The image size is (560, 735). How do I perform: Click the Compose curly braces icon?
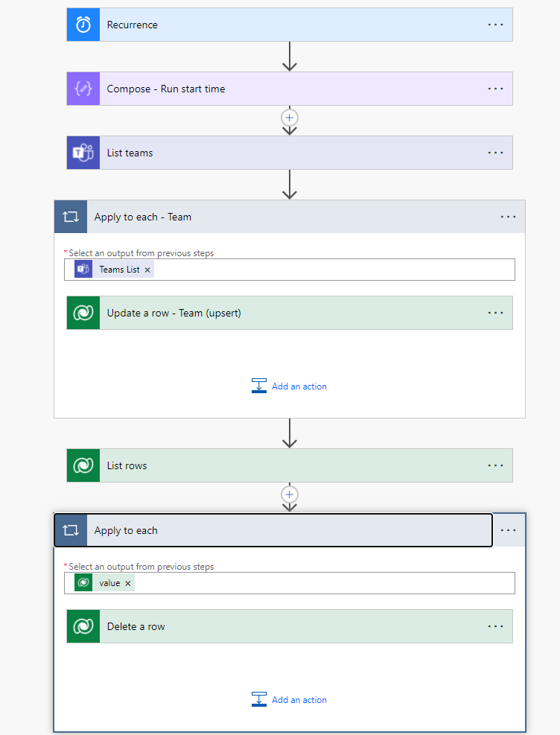[x=83, y=89]
